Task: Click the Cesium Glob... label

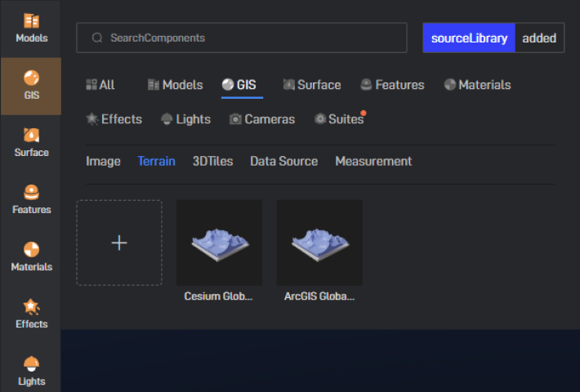Action: pos(218,296)
